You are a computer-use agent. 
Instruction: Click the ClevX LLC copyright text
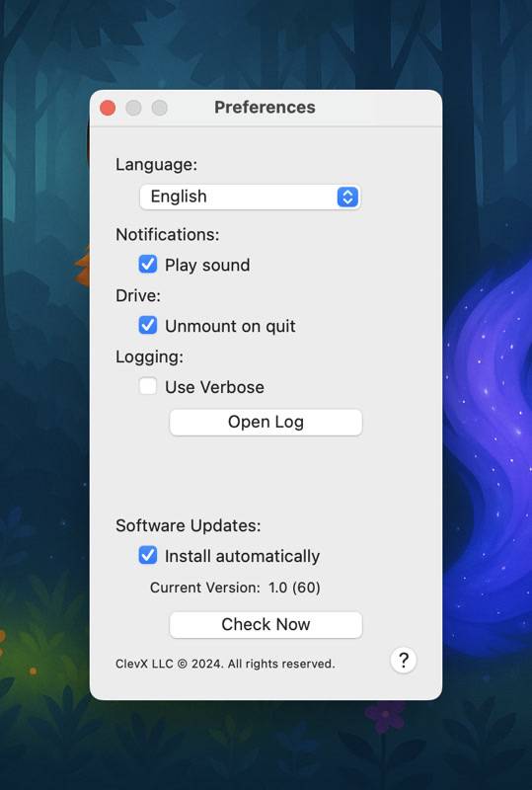(x=225, y=664)
